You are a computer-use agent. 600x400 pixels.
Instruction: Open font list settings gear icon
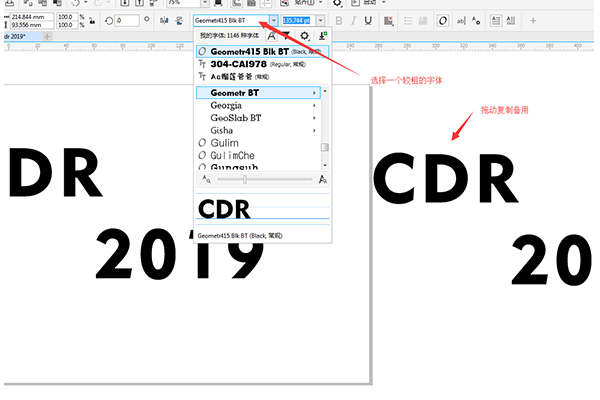pyautogui.click(x=305, y=36)
